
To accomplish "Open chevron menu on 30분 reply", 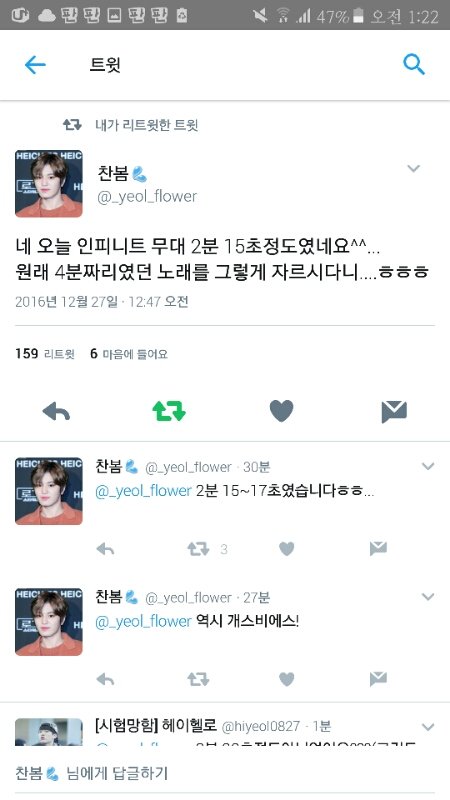I will pos(428,466).
